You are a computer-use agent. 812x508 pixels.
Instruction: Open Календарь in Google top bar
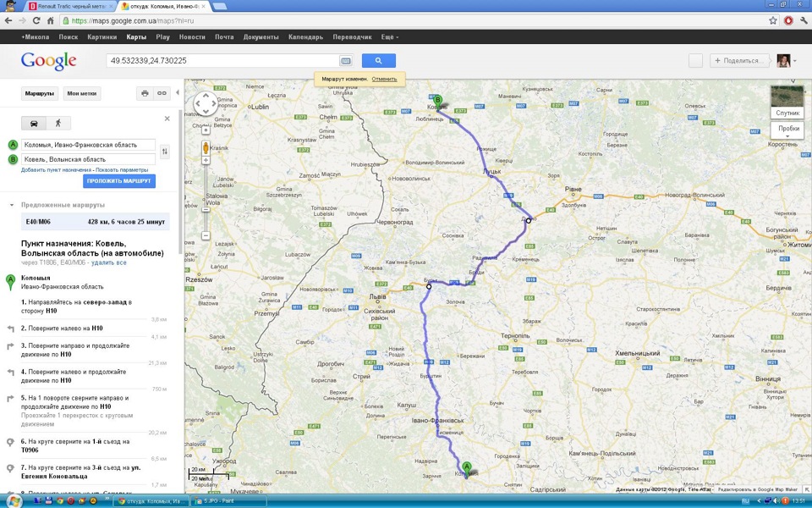click(305, 36)
